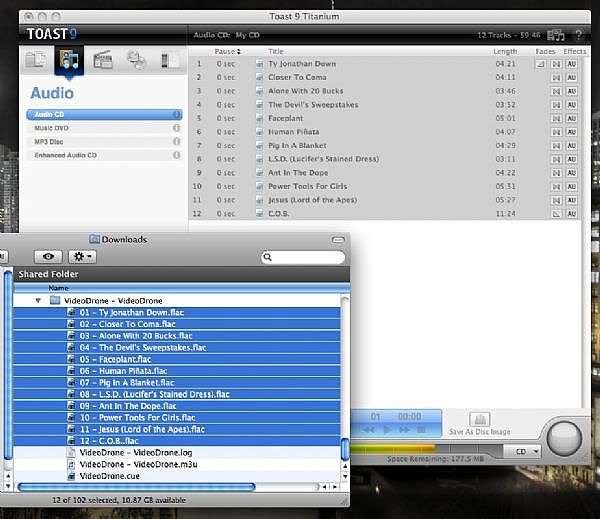Screen dimensions: 600x519
Task: Open AU effects for L.S.D. track
Action: point(572,159)
